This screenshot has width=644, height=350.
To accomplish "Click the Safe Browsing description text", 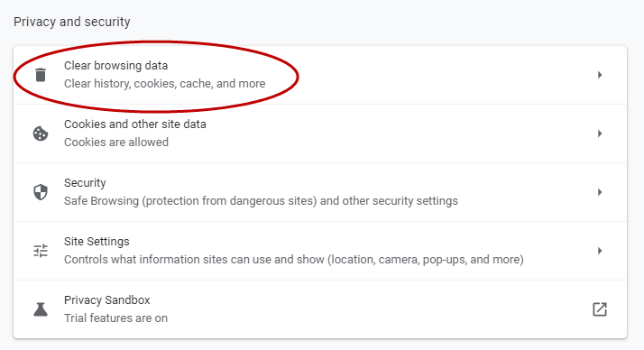I will pyautogui.click(x=261, y=201).
